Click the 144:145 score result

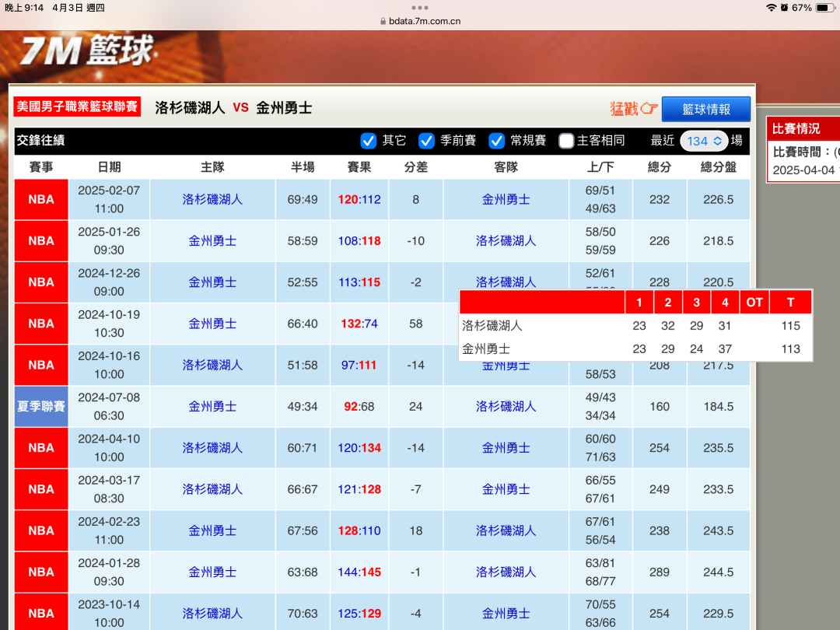[359, 572]
